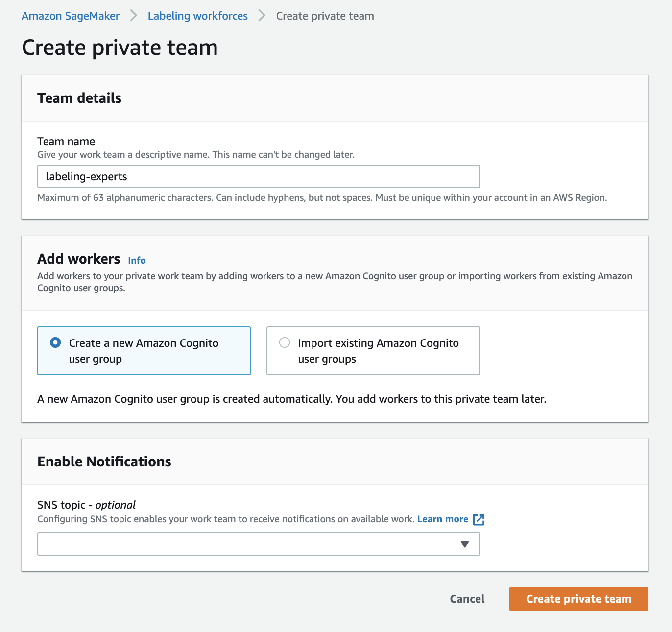
Task: Go to Labeling workforces breadcrumb
Action: (198, 16)
